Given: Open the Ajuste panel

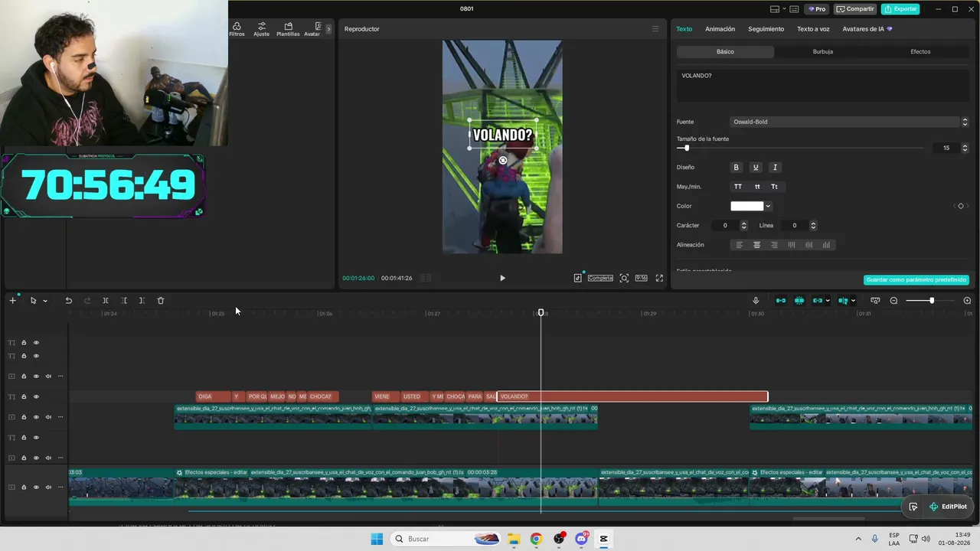Looking at the screenshot, I should [262, 29].
